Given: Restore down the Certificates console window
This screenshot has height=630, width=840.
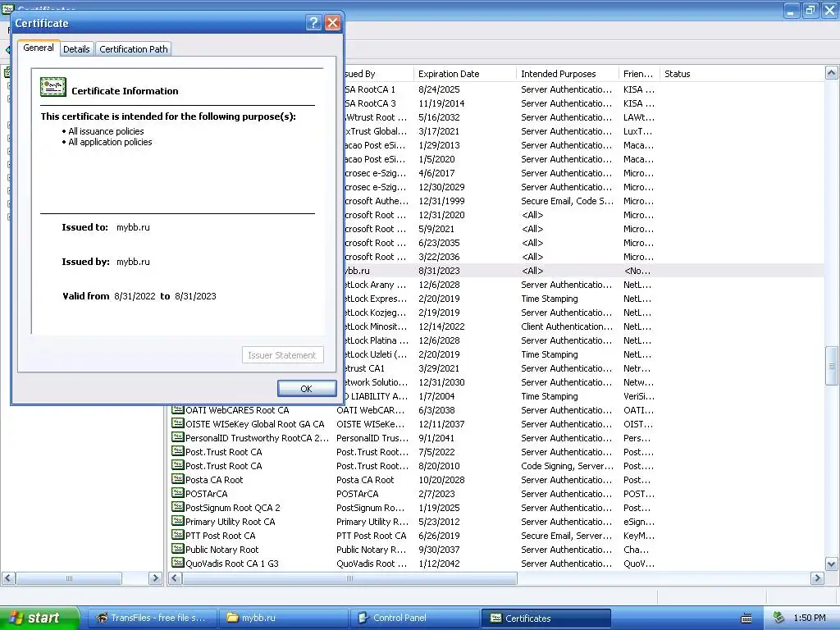Looking at the screenshot, I should 810,10.
